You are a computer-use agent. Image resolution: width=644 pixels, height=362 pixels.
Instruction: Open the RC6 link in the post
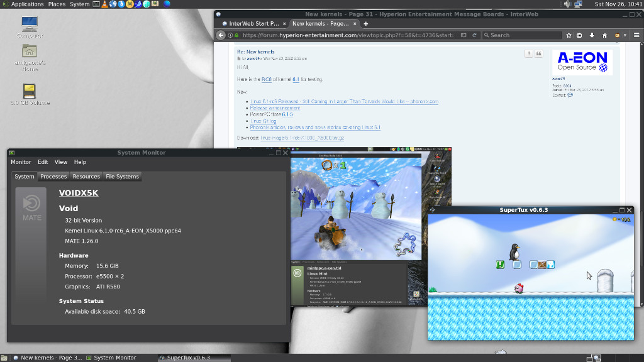[266, 80]
